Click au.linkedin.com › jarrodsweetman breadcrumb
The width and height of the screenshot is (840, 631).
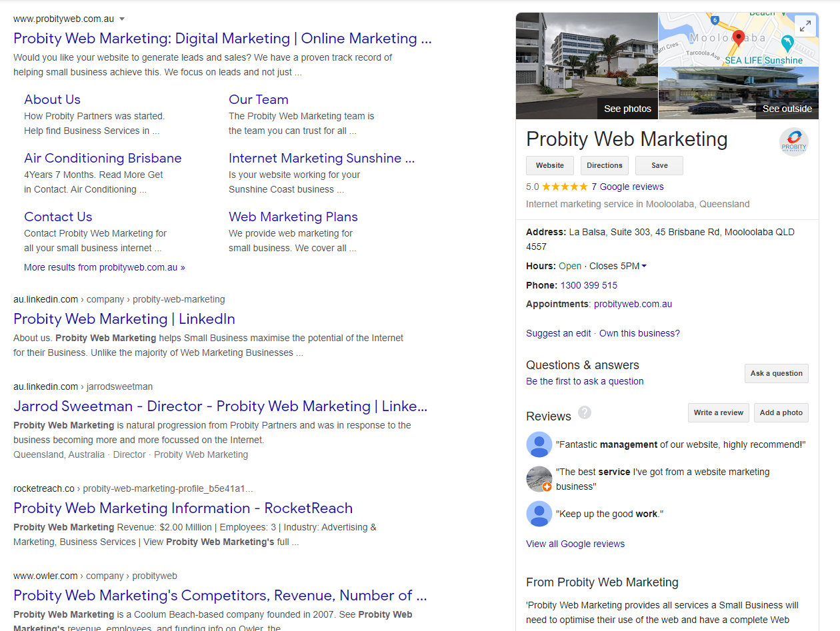83,386
